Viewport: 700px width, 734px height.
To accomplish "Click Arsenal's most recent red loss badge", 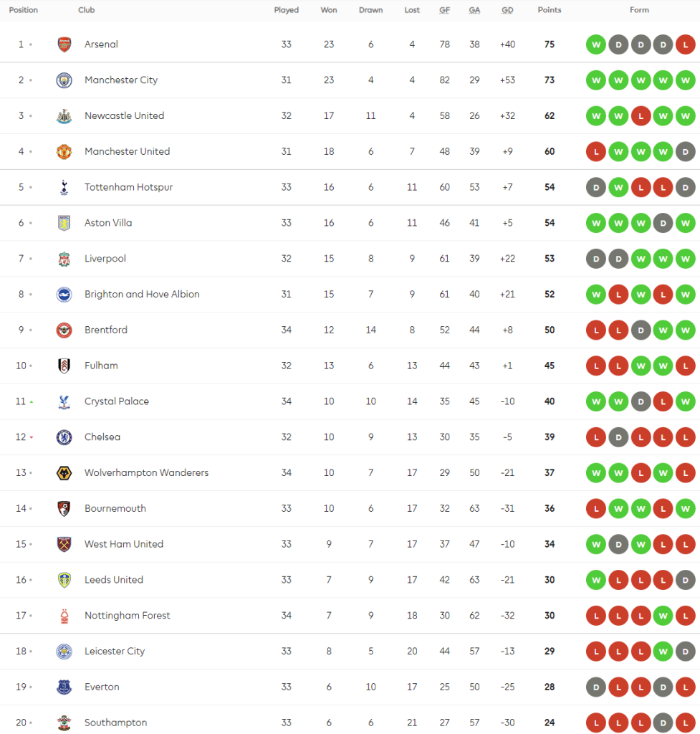I will pyautogui.click(x=686, y=44).
